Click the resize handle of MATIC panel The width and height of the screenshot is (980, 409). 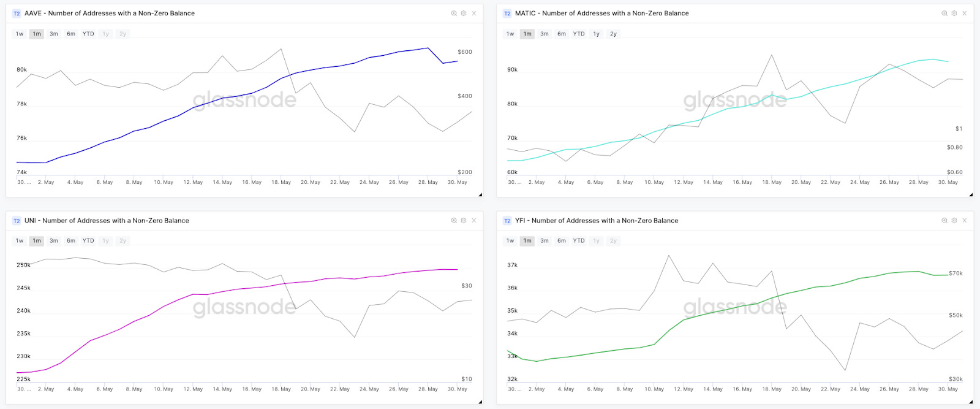[971, 195]
